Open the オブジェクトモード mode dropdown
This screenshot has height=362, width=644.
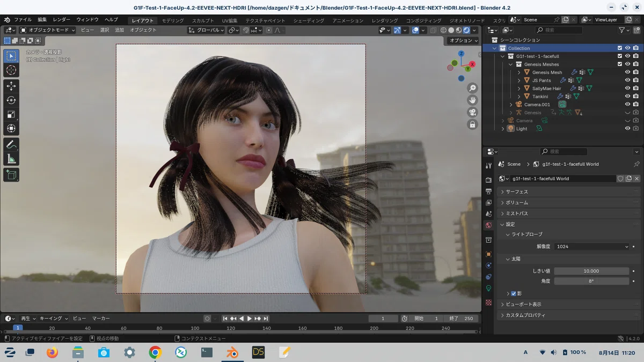click(47, 30)
